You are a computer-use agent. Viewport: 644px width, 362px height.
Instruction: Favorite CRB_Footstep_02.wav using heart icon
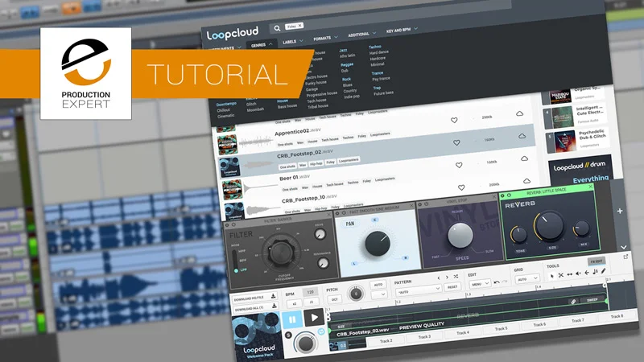click(x=456, y=142)
